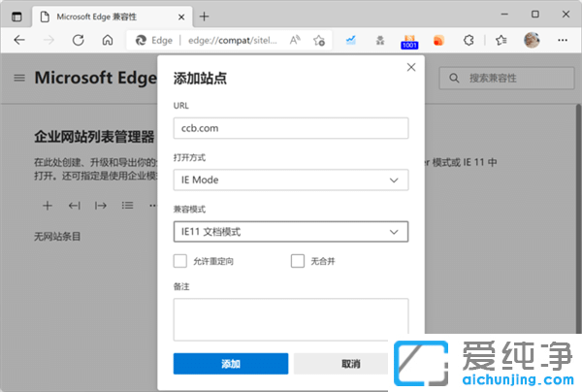Image resolution: width=582 pixels, height=392 pixels.
Task: Click the import list arrow icon
Action: [x=75, y=206]
